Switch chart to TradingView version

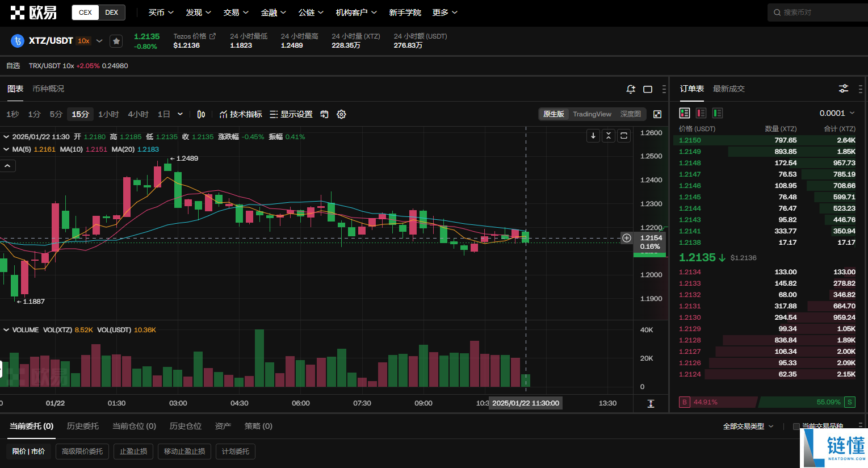coord(592,114)
